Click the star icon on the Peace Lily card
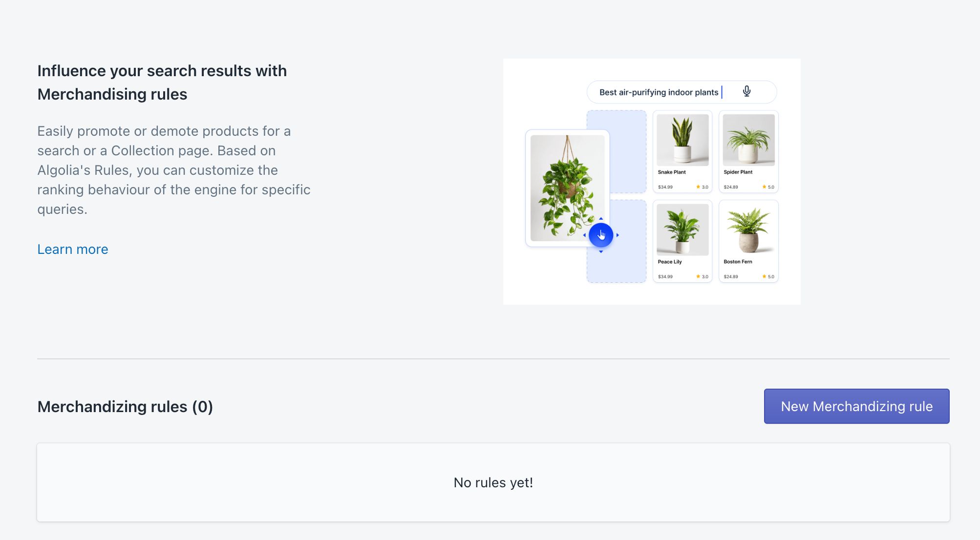Screen dimensions: 980x540 click(698, 276)
